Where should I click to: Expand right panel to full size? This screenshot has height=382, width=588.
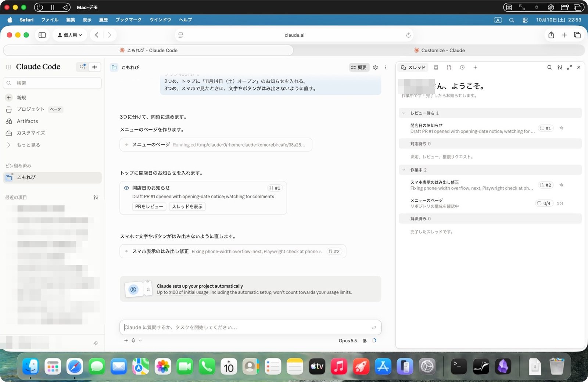point(569,68)
